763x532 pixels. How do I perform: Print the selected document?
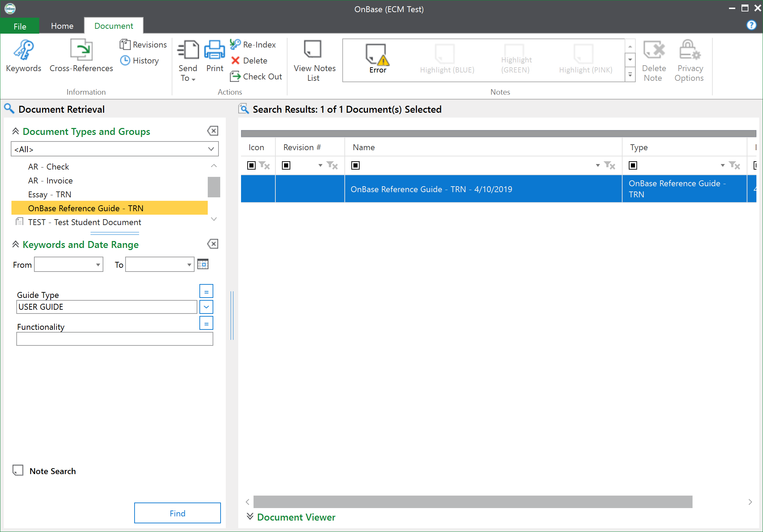215,56
